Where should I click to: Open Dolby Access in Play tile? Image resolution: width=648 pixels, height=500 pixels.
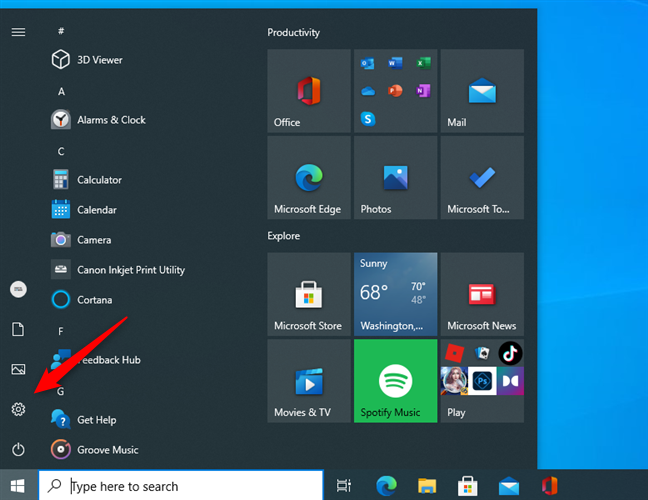click(510, 381)
